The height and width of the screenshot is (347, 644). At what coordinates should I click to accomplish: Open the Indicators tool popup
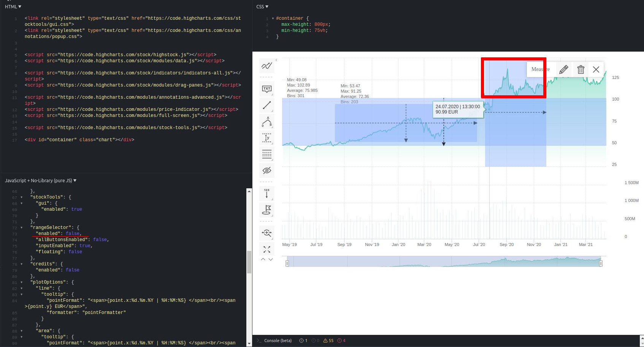(x=266, y=66)
